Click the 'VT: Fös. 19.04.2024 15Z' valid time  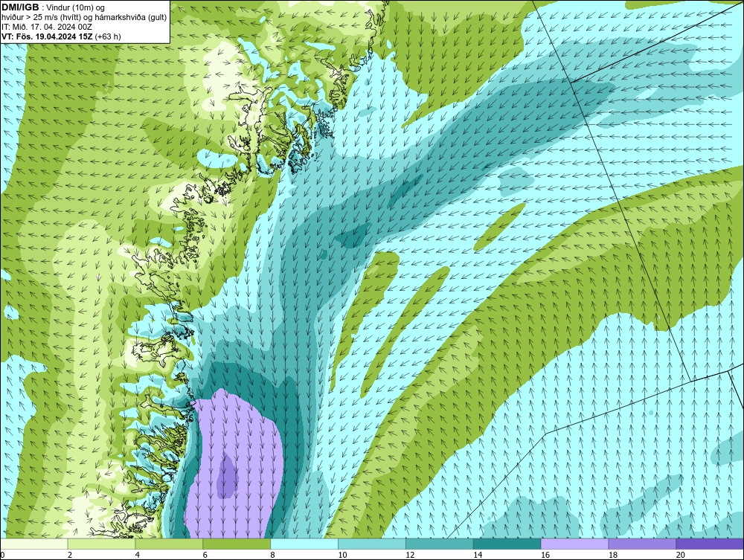point(47,36)
